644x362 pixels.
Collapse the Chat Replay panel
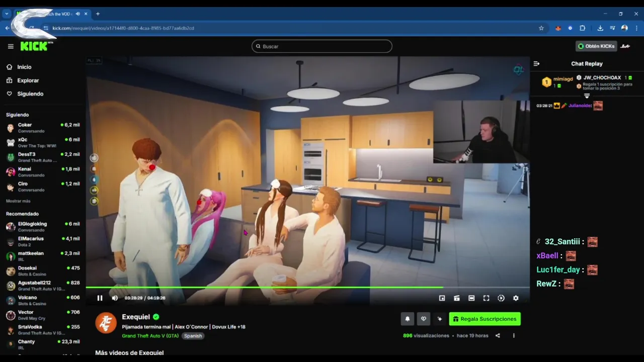click(x=536, y=64)
